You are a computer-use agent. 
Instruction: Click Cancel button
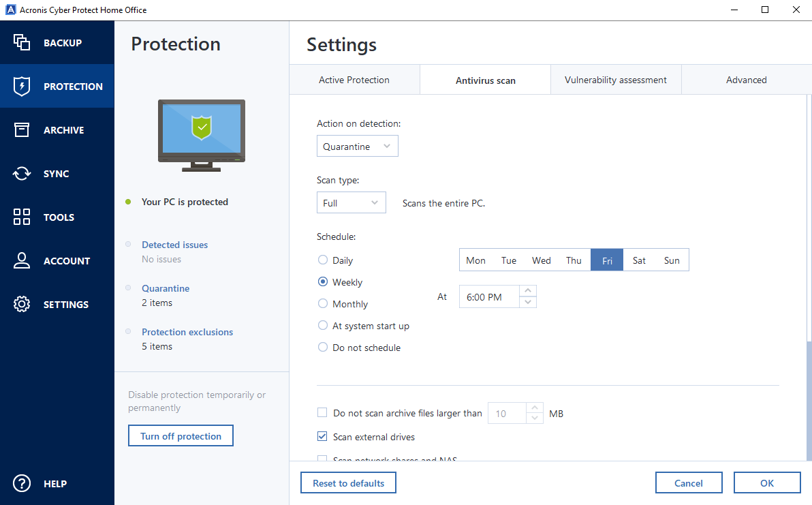click(689, 483)
